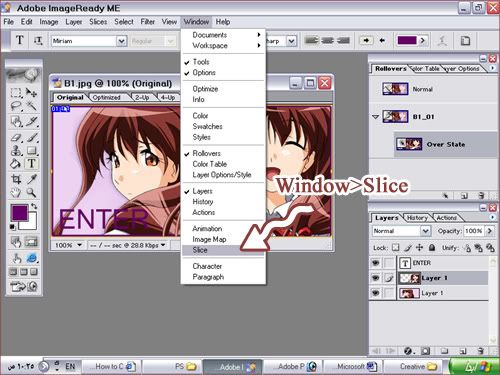
Task: Select the Clone Stamp tool
Action: point(16,151)
